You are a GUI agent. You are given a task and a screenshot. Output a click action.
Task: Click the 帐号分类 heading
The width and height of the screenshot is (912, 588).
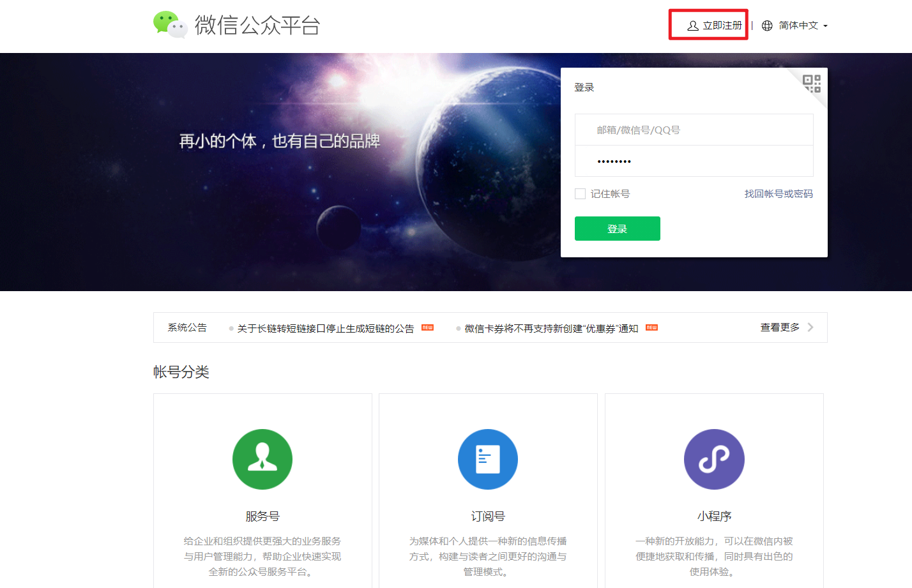coord(181,372)
